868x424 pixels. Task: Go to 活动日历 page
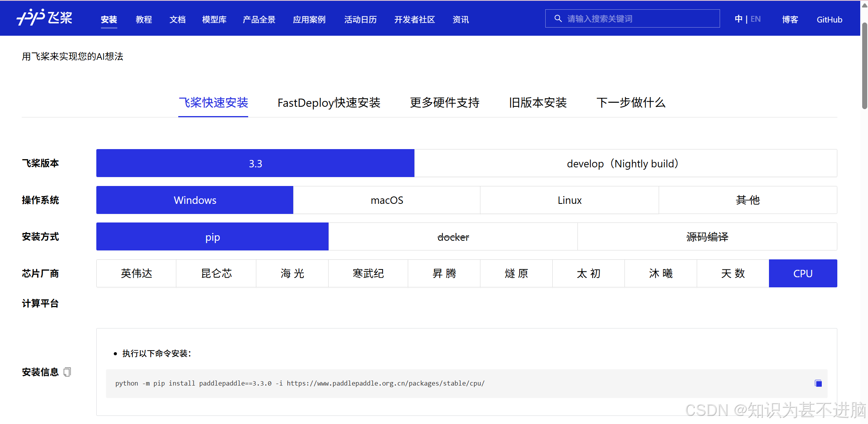360,19
